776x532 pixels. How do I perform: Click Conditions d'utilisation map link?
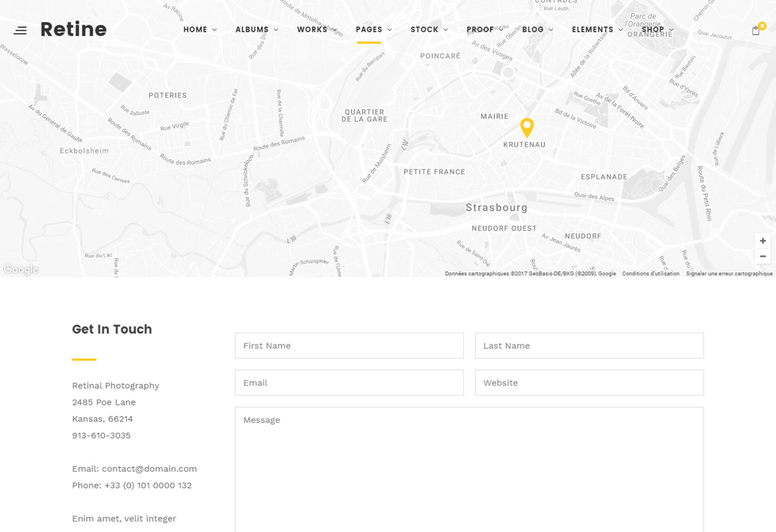pyautogui.click(x=650, y=274)
